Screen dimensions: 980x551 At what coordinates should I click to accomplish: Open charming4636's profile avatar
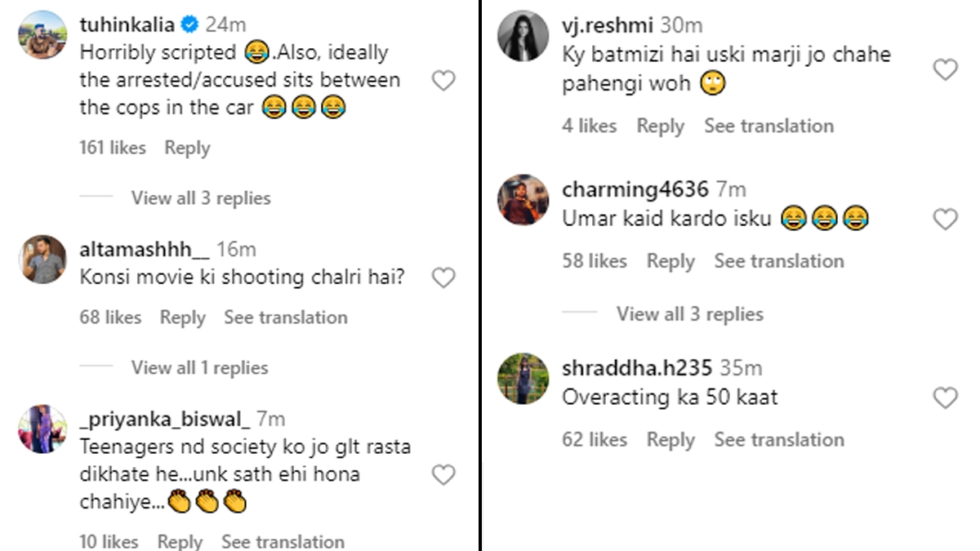tap(523, 198)
